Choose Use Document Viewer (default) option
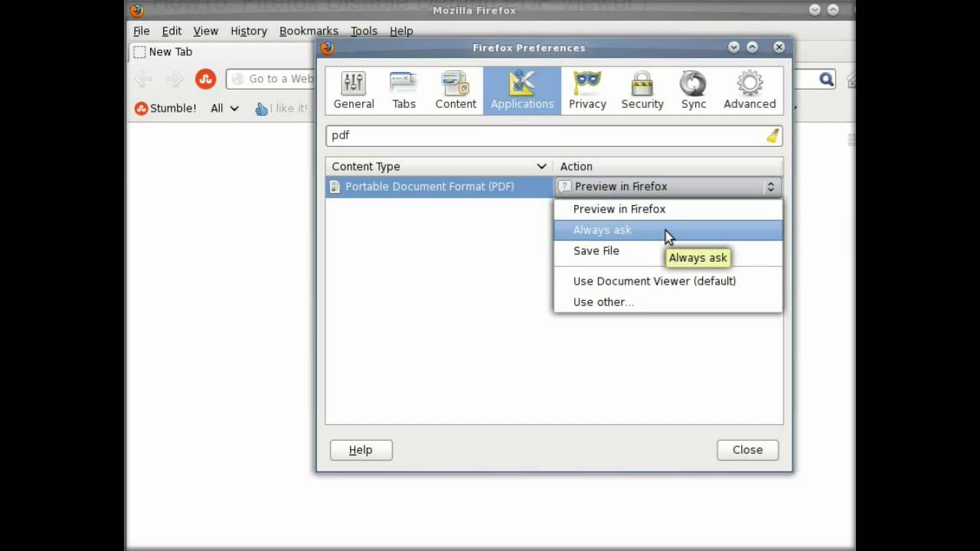This screenshot has width=980, height=551. (668, 281)
